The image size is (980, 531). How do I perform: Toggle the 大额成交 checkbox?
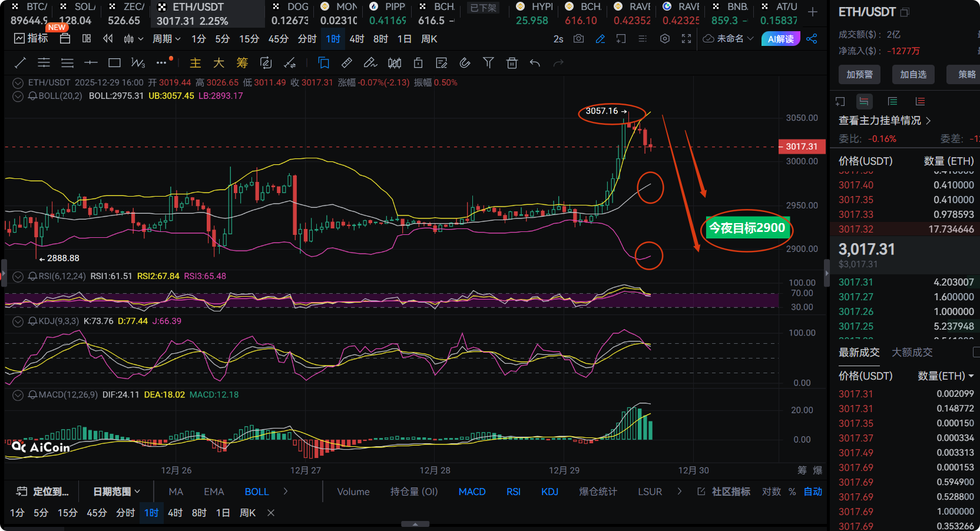(x=976, y=352)
